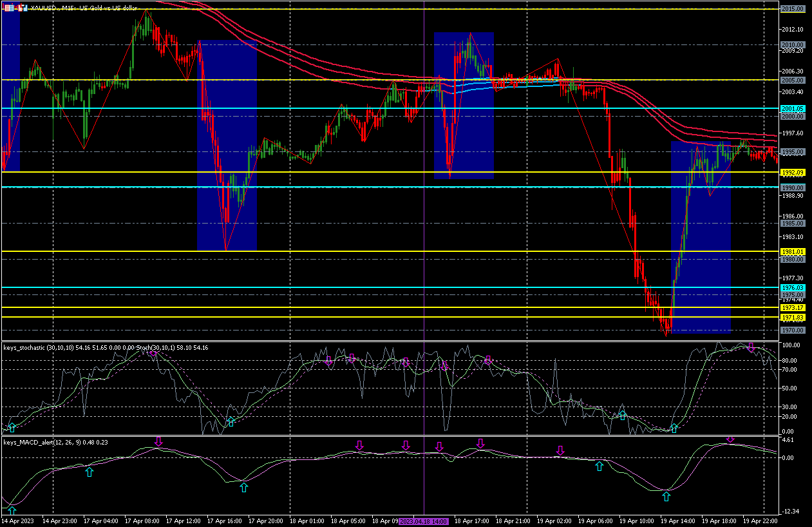Select the keys_stochastic (30,10,10) indicator label

[x=39, y=348]
